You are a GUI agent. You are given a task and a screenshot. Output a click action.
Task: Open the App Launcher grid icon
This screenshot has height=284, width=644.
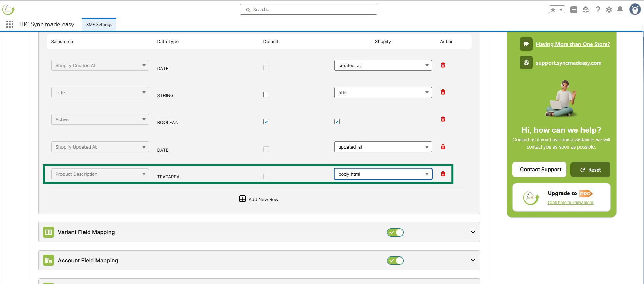click(10, 24)
